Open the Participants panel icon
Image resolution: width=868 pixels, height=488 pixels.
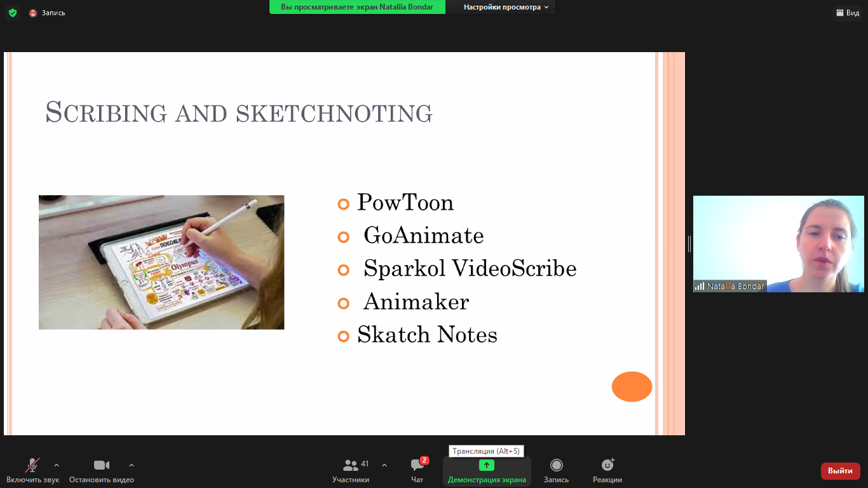pos(350,465)
